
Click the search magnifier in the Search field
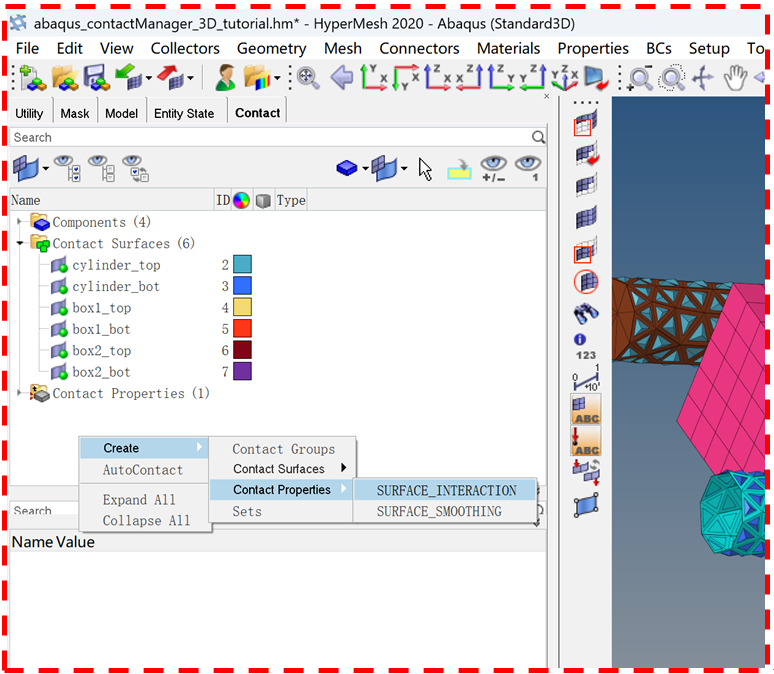[539, 137]
